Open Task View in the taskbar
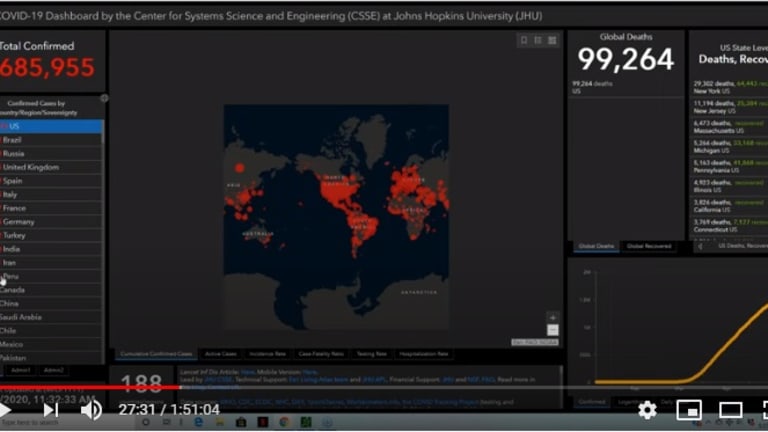This screenshot has height=432, width=768. tap(167, 422)
